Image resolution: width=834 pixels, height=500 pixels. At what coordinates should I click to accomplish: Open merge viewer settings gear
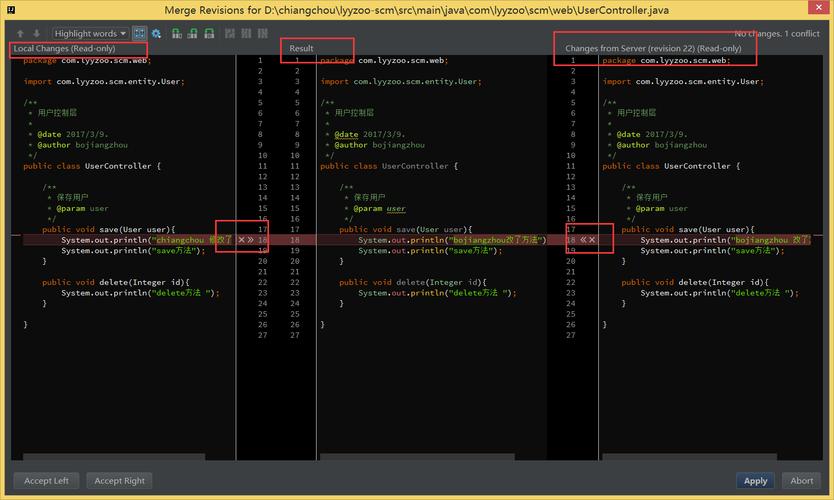(x=156, y=34)
